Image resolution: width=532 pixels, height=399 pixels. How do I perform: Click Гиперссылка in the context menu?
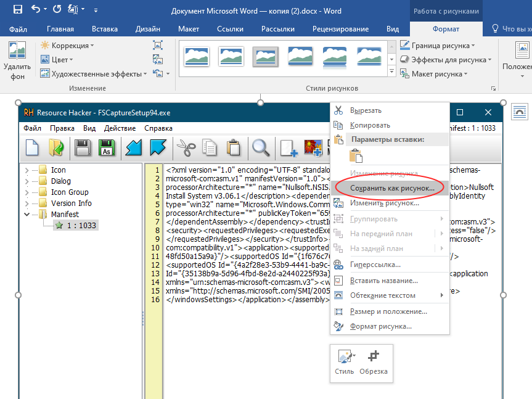tap(390, 265)
